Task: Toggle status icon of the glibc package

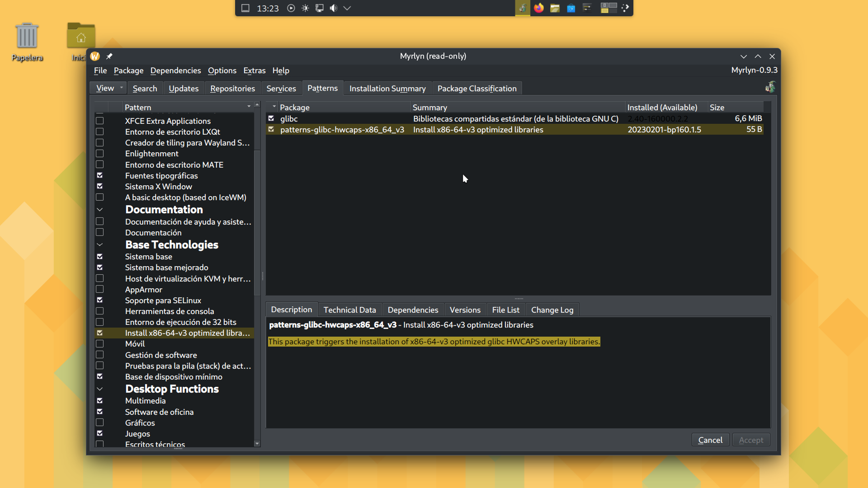Action: click(271, 118)
